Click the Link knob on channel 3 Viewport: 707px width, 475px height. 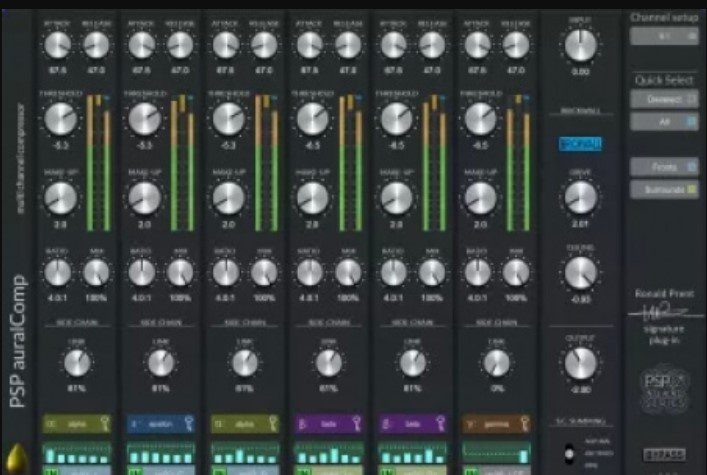[x=245, y=363]
